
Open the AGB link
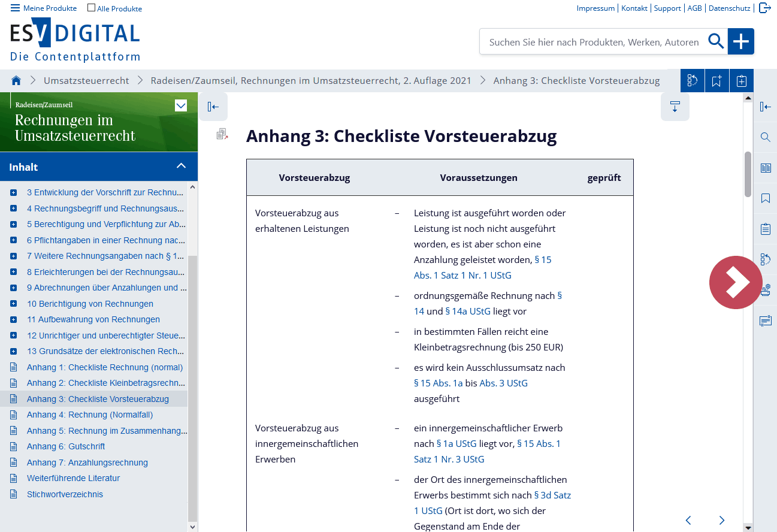pos(694,8)
